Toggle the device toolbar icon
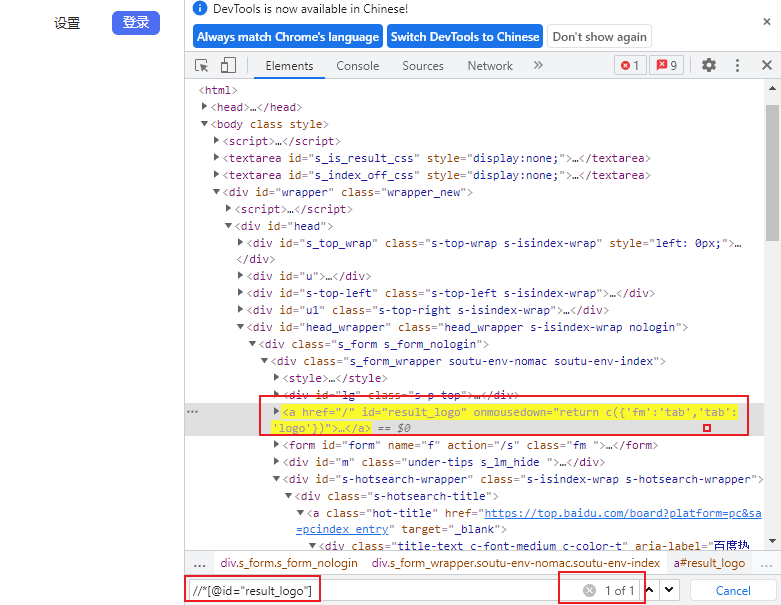The width and height of the screenshot is (781, 605). [228, 66]
